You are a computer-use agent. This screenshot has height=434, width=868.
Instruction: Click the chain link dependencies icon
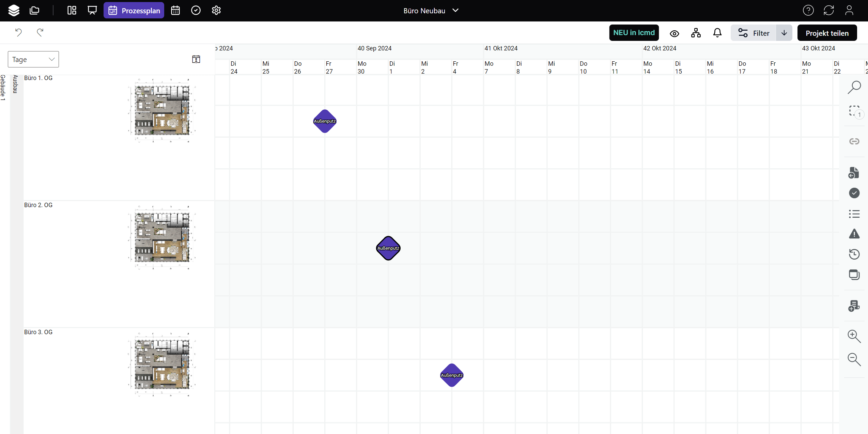click(x=854, y=141)
